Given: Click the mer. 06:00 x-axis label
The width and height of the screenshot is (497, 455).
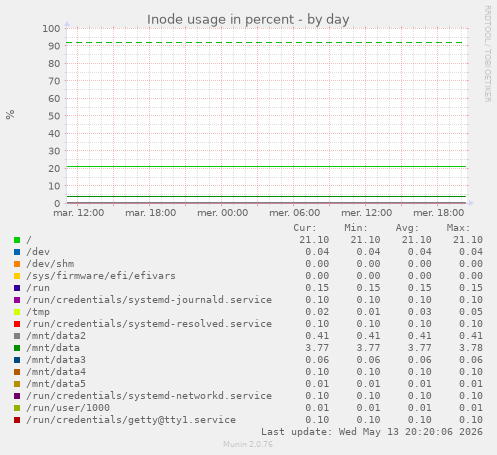Looking at the screenshot, I should pos(295,213).
